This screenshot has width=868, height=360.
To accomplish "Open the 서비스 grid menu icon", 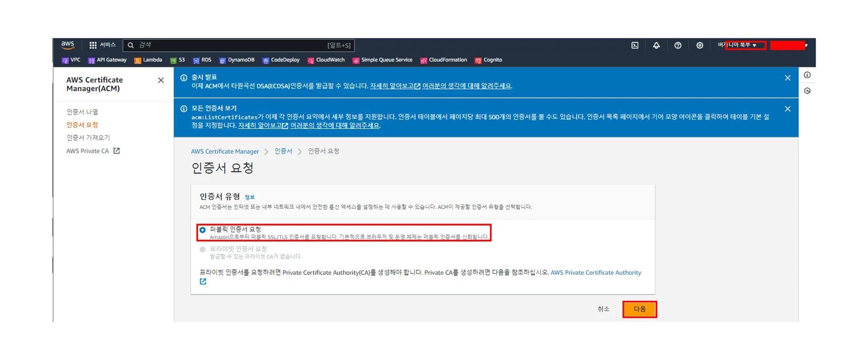I will (x=93, y=45).
